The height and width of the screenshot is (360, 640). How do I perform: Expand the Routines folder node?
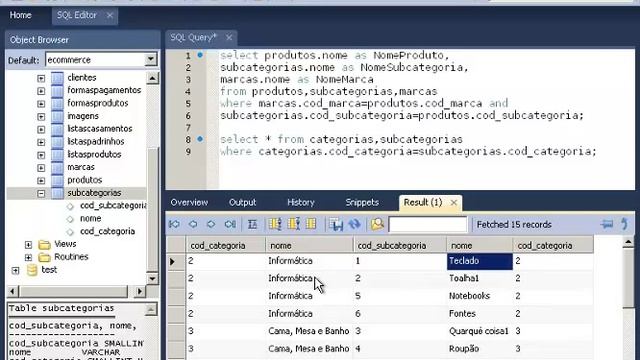28,258
